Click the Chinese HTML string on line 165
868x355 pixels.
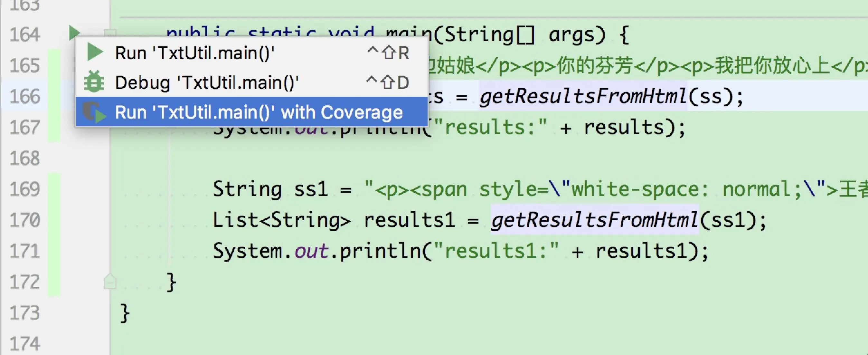pyautogui.click(x=648, y=65)
